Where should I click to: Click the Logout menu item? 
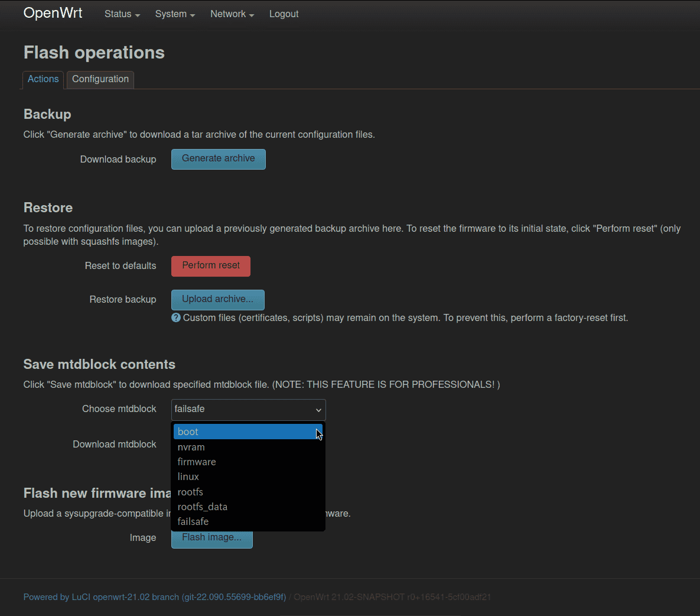(x=284, y=14)
